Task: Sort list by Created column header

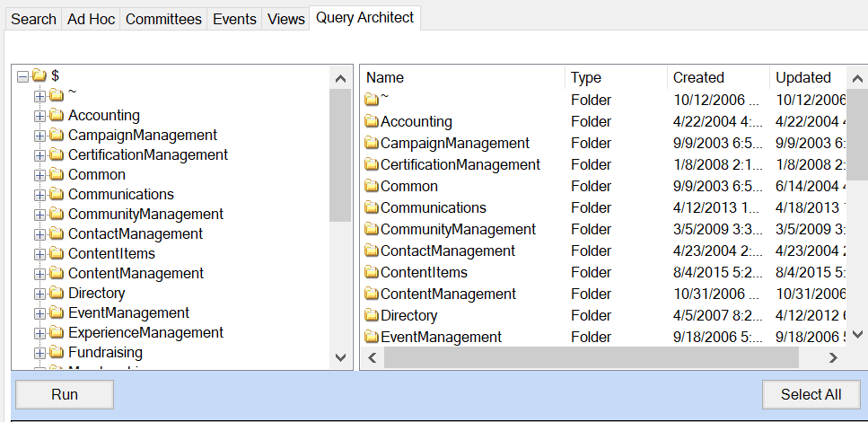Action: (x=698, y=77)
